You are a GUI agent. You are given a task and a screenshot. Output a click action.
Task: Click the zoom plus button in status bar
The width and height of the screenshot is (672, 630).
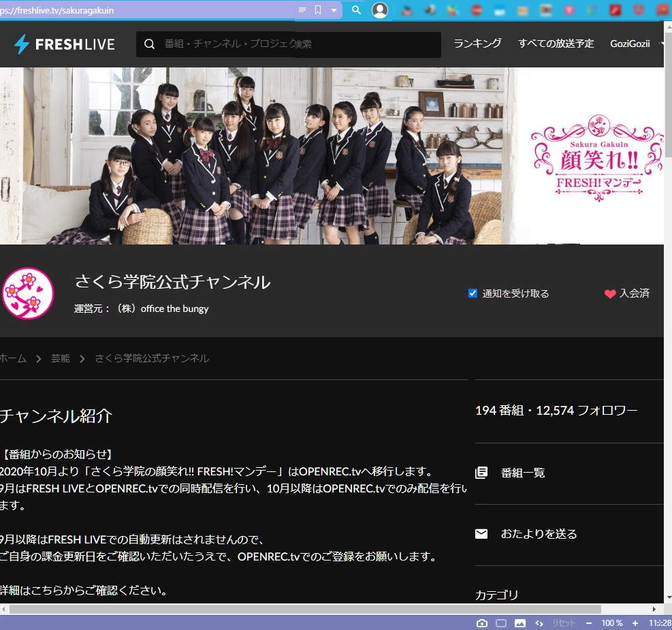[635, 623]
